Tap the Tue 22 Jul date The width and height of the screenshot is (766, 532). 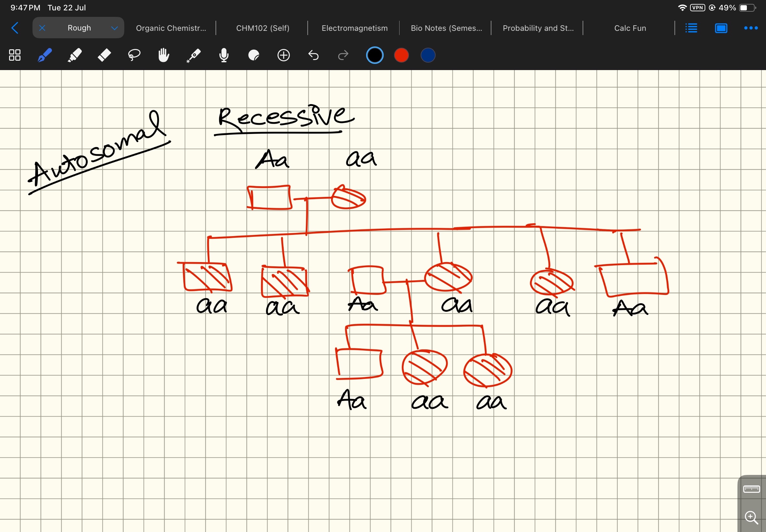pos(67,8)
